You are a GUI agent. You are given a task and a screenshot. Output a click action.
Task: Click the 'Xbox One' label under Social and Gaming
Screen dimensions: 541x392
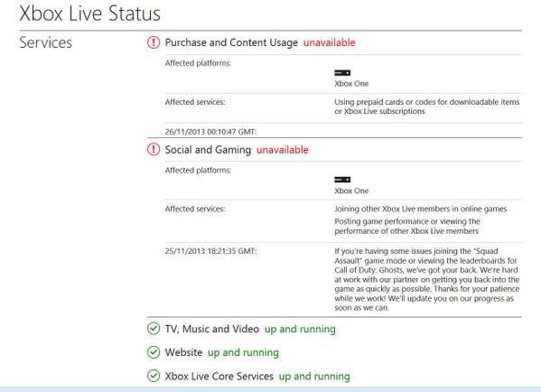point(351,191)
